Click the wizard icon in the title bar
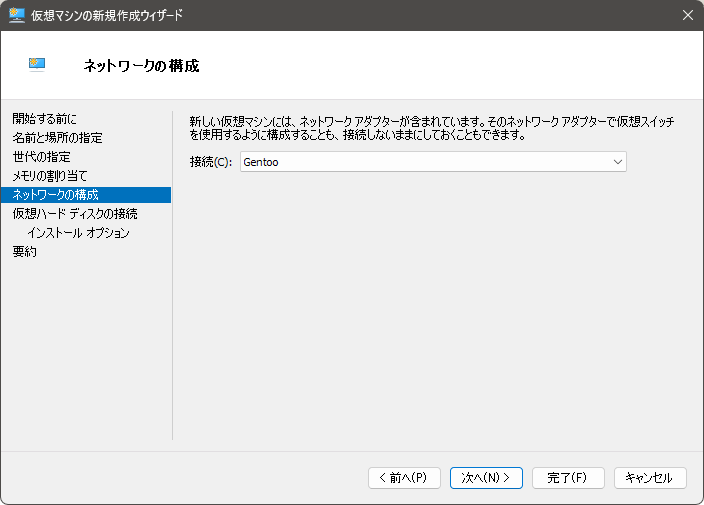 pos(17,15)
